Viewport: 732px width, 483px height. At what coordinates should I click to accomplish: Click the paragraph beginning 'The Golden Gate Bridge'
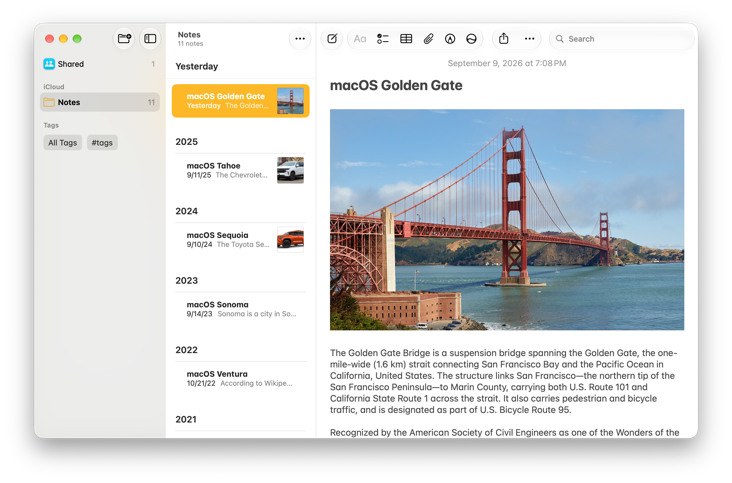(x=503, y=381)
